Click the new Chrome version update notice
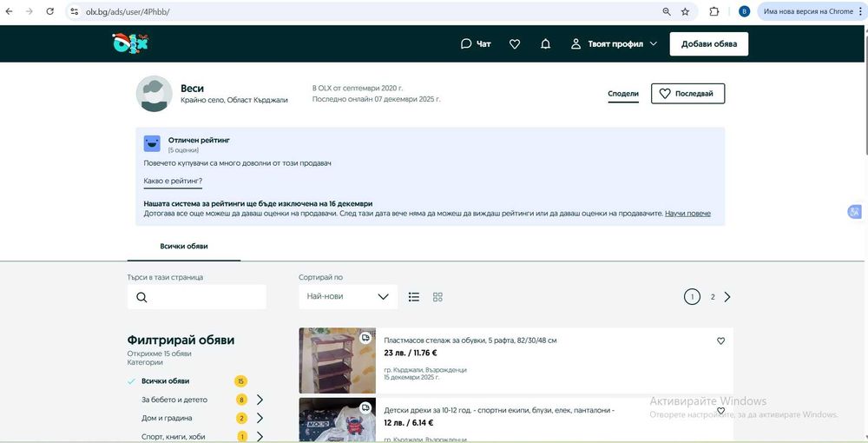This screenshot has height=443, width=868. pyautogui.click(x=807, y=11)
